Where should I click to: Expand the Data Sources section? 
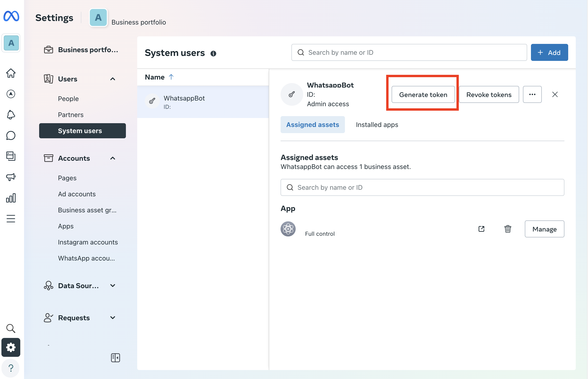pos(113,286)
